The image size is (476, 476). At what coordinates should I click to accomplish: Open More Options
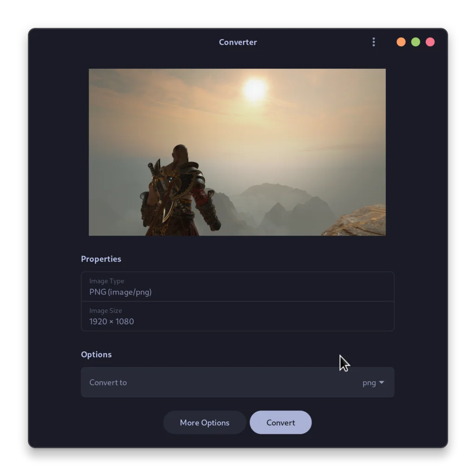coord(205,422)
